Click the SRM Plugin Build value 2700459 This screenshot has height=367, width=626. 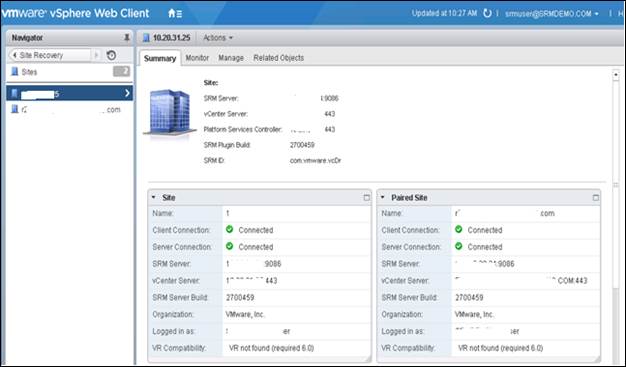coord(302,145)
